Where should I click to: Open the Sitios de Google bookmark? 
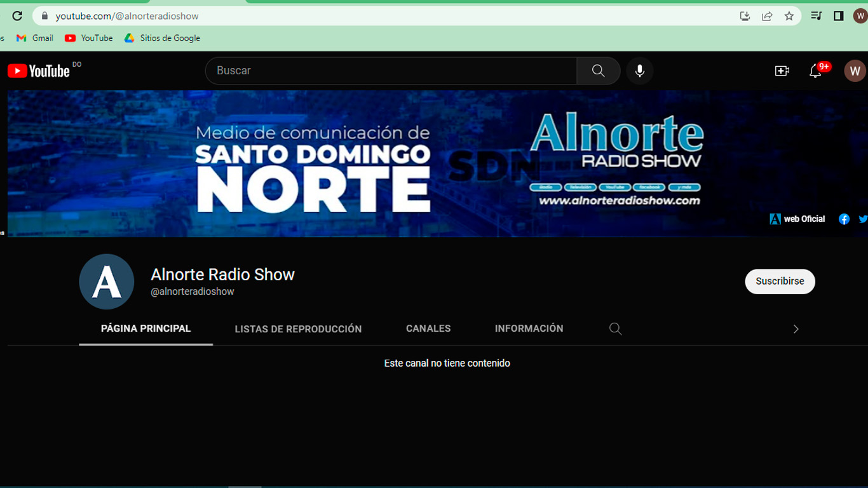[x=163, y=38]
